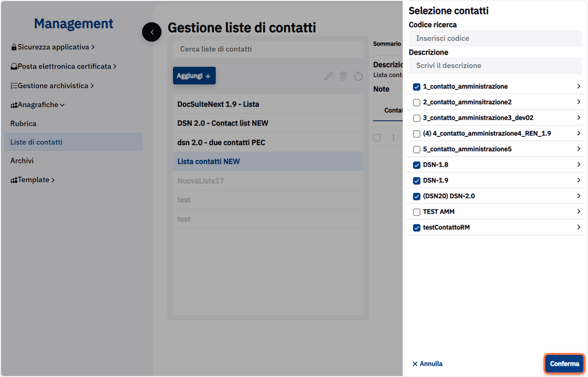Select DocSuiteNext 1.9 - Lista
This screenshot has width=588, height=377.
click(268, 104)
